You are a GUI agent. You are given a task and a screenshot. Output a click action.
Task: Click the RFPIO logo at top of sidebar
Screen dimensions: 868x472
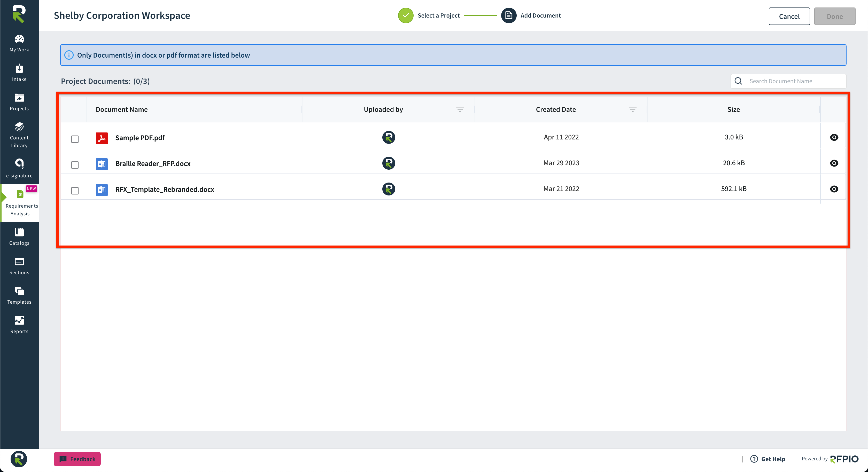19,14
